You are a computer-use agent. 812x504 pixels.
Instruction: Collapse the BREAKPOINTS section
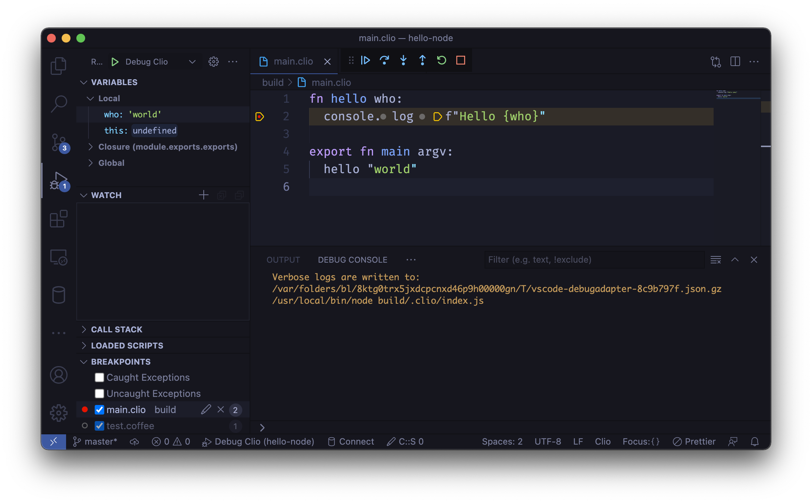163,362
